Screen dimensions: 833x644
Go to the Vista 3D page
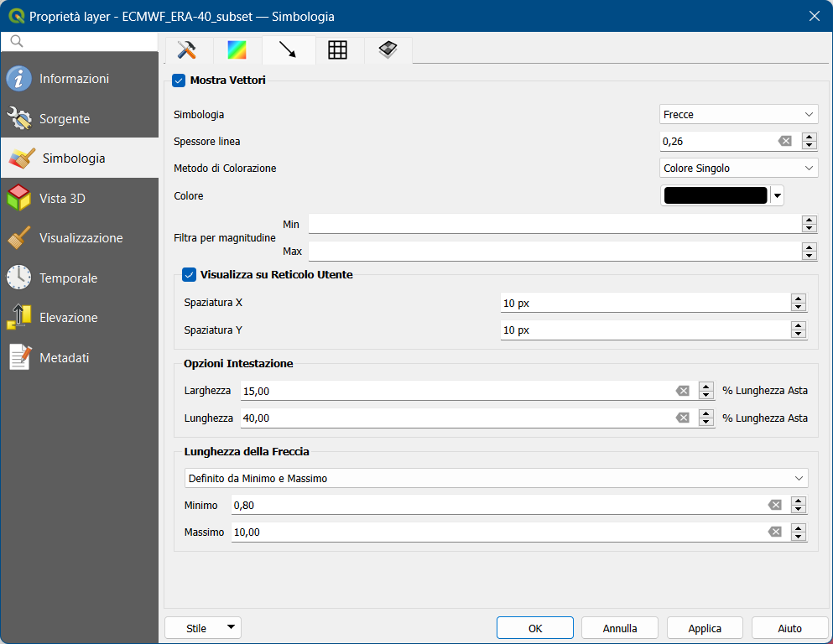[80, 198]
